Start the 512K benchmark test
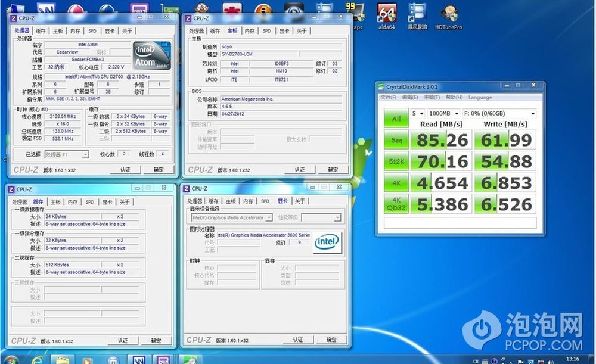Image resolution: width=596 pixels, height=364 pixels. pos(396,161)
